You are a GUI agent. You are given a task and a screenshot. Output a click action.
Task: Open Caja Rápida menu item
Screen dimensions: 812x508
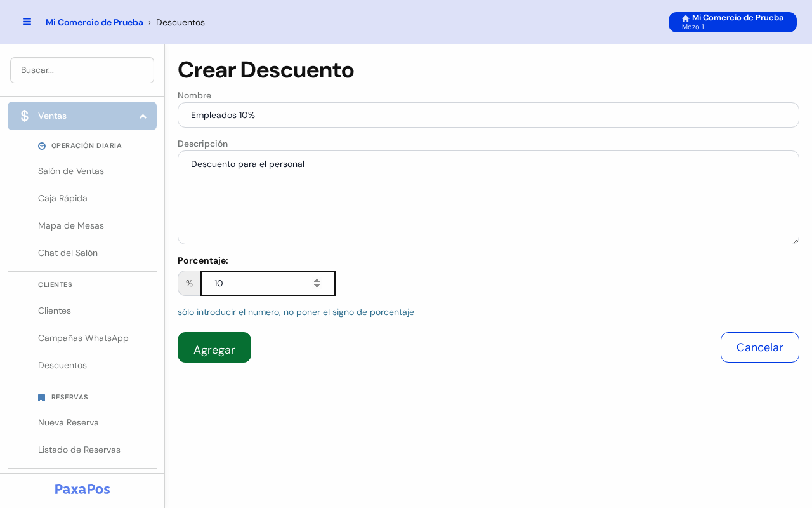point(63,198)
